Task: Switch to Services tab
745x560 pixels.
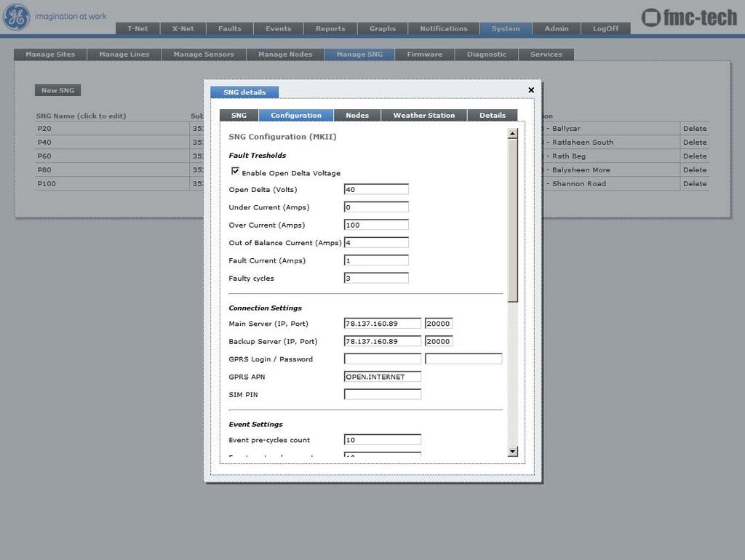Action: coord(546,54)
